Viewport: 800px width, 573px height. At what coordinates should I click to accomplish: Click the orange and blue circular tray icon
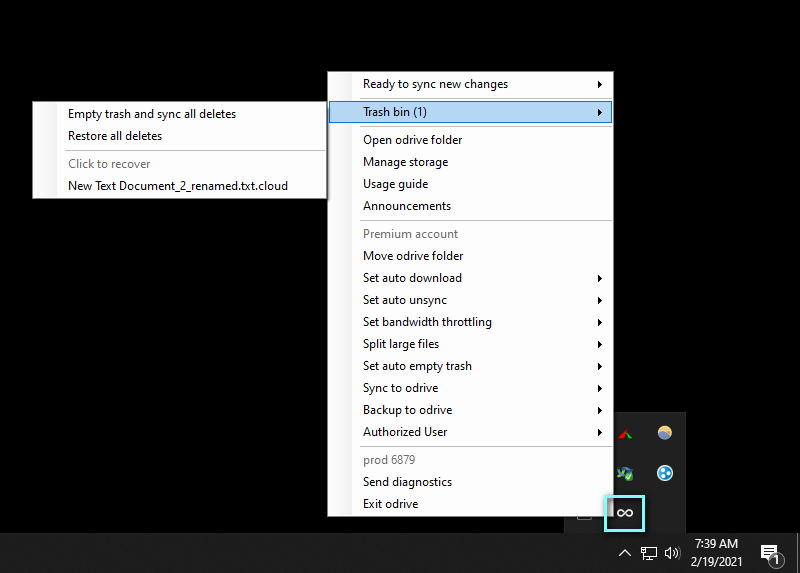click(664, 433)
